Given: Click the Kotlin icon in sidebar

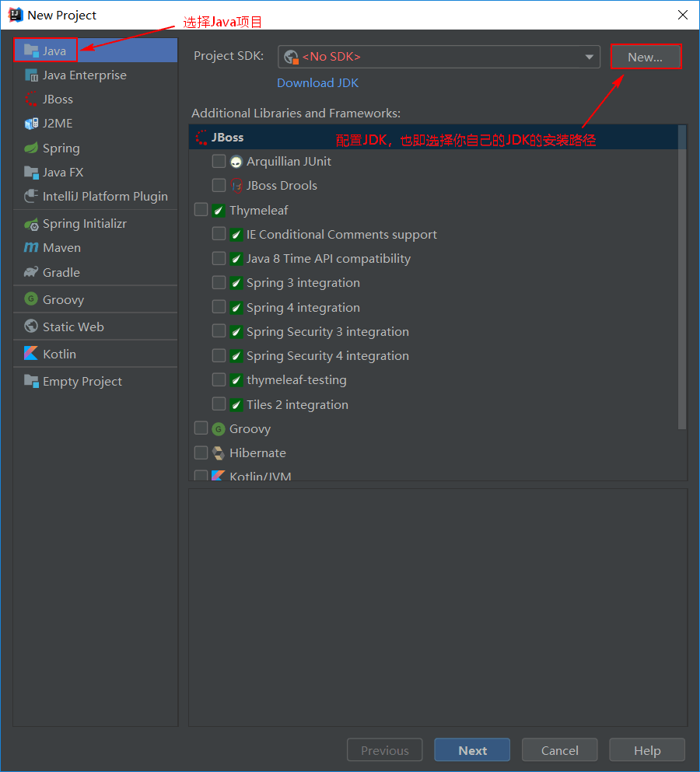Looking at the screenshot, I should pyautogui.click(x=31, y=354).
